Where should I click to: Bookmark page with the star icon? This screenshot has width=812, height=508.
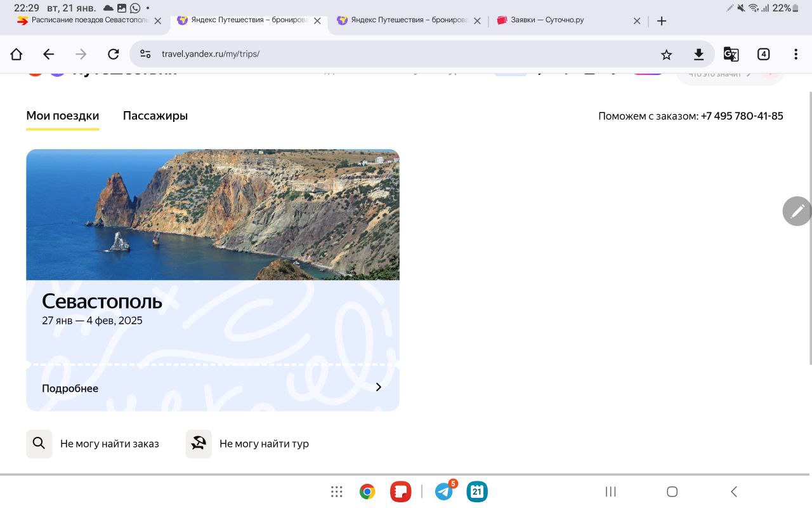tap(666, 55)
